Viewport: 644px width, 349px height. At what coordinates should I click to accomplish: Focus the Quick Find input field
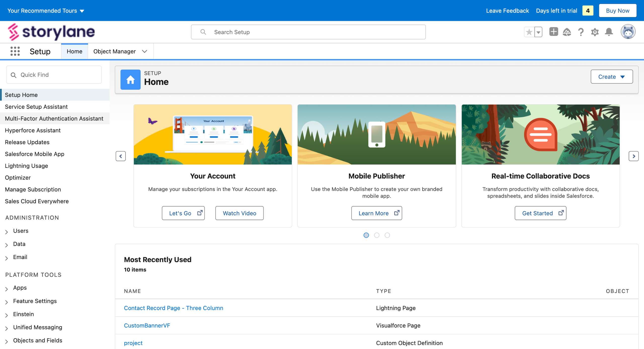54,75
